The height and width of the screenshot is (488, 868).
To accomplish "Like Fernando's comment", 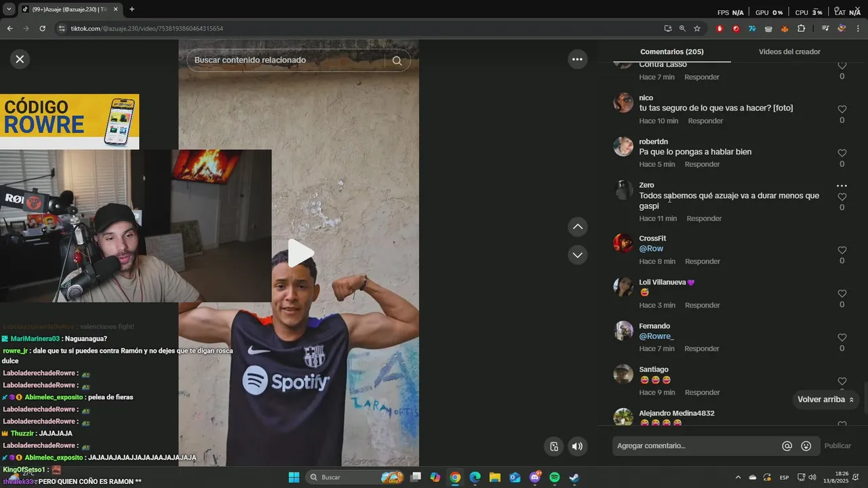I will coord(842,338).
